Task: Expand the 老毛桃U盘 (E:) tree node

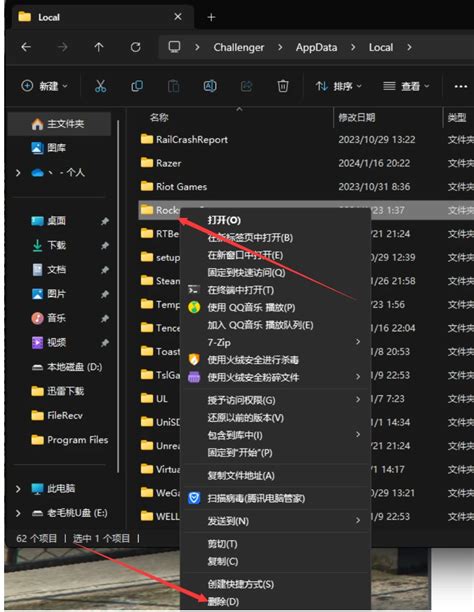Action: 18,513
